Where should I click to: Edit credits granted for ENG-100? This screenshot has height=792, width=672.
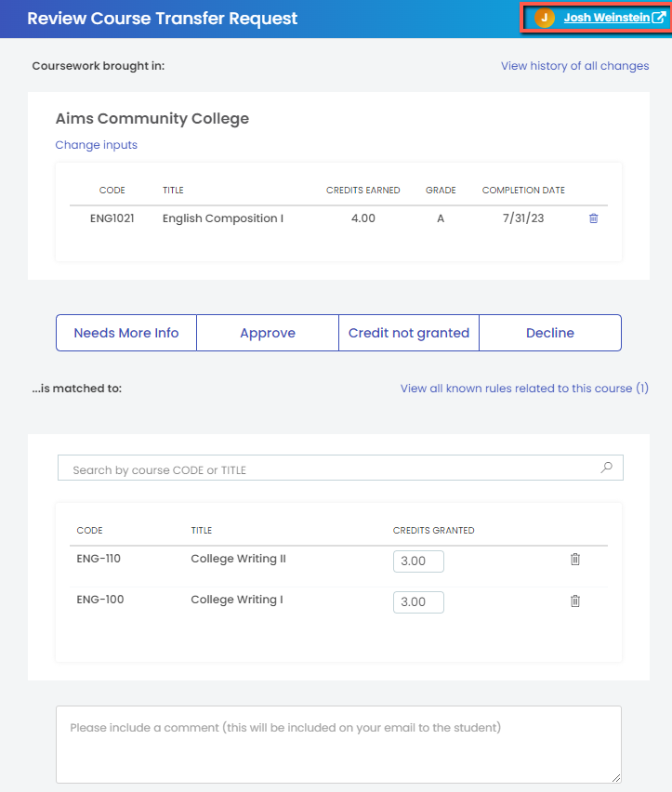pyautogui.click(x=418, y=602)
